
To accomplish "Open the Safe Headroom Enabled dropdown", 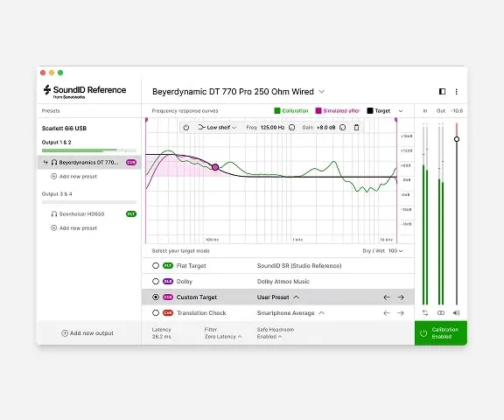I will tap(269, 337).
